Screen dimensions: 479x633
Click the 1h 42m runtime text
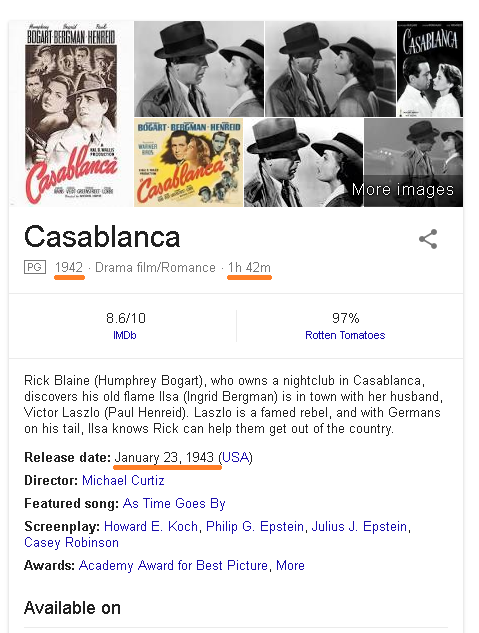(249, 267)
